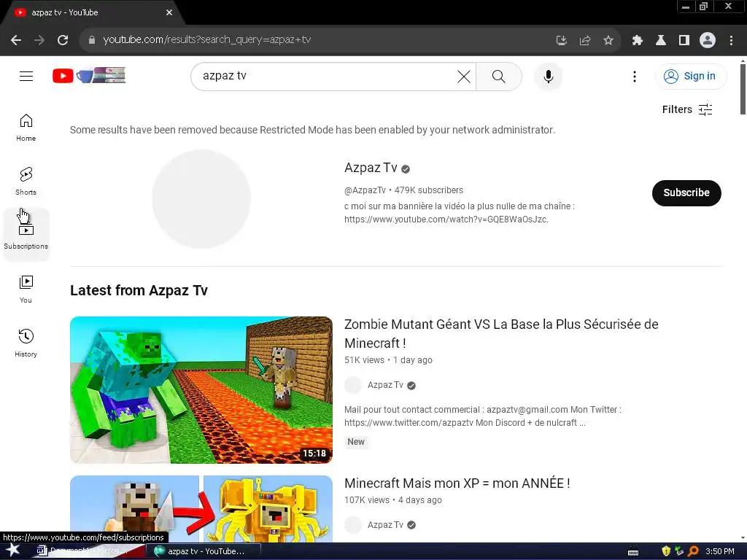Click the install app icon in address bar

point(562,41)
